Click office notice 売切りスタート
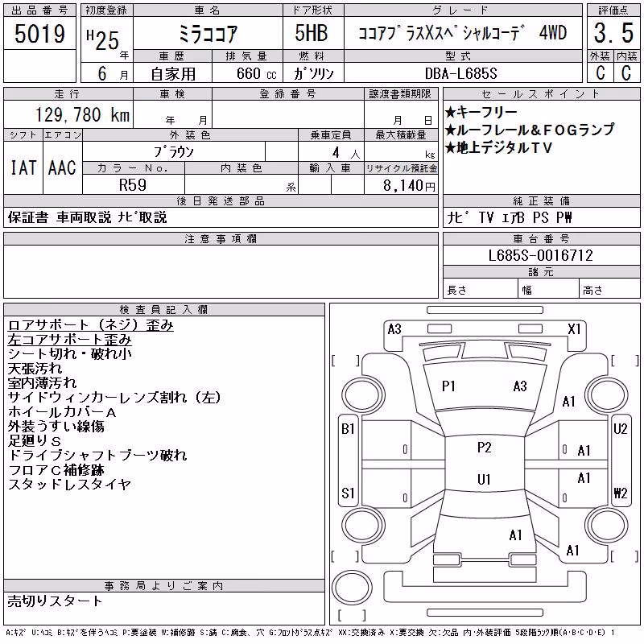Image resolution: width=644 pixels, height=644 pixels. (55, 601)
